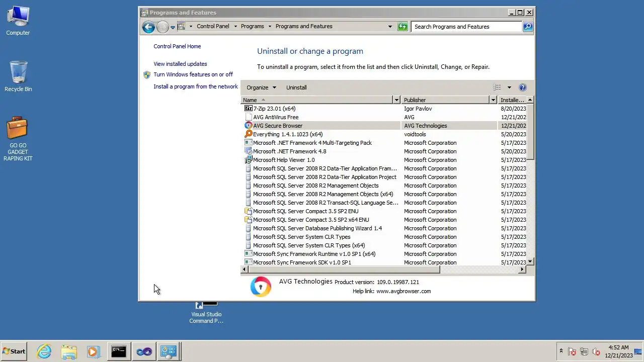Open Visual Studio infinity icon in taskbar
The height and width of the screenshot is (362, 644).
pyautogui.click(x=144, y=351)
